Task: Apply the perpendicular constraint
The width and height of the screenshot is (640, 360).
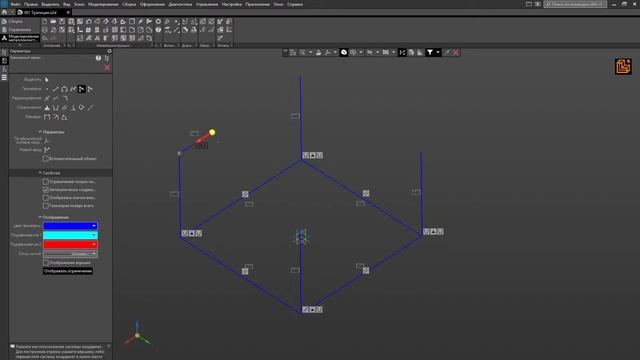Action: [x=73, y=108]
